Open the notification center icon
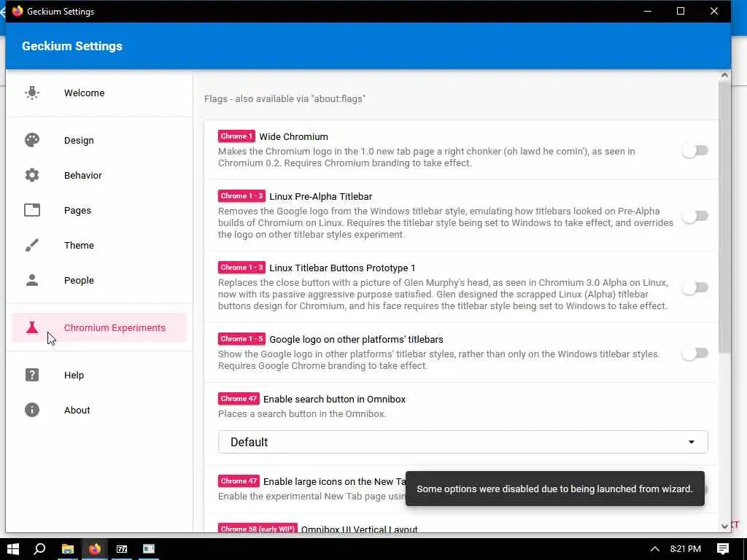The image size is (747, 560). coord(723,549)
